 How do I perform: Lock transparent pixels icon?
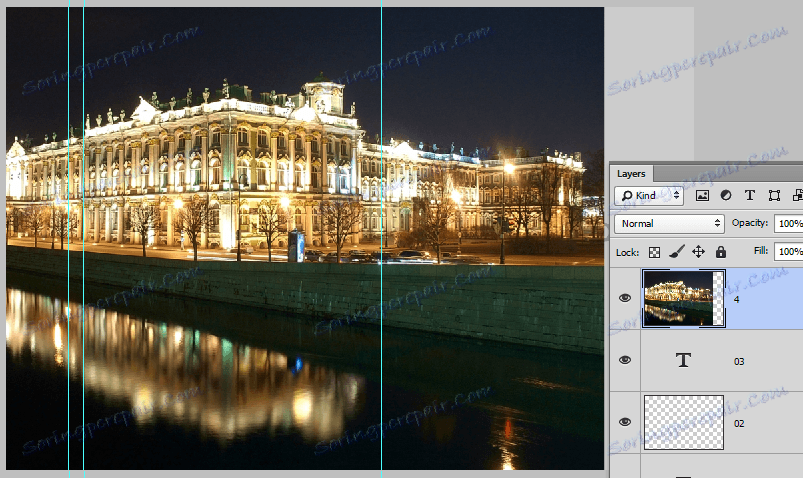(654, 252)
